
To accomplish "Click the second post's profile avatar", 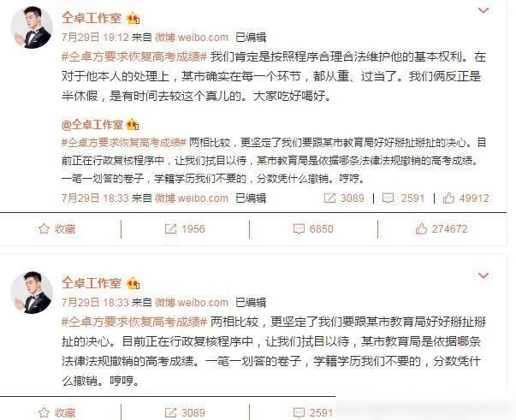I will pyautogui.click(x=32, y=293).
